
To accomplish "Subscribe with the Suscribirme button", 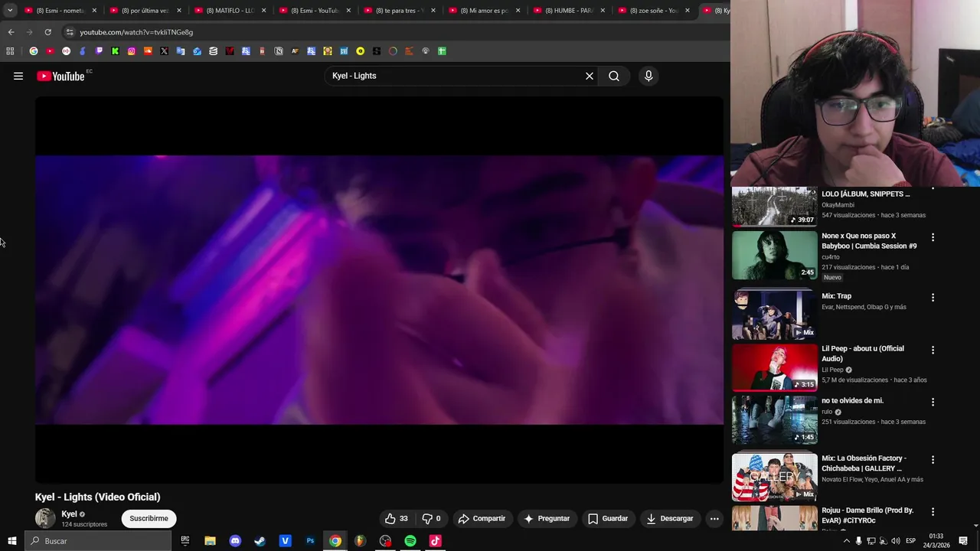I will [149, 518].
